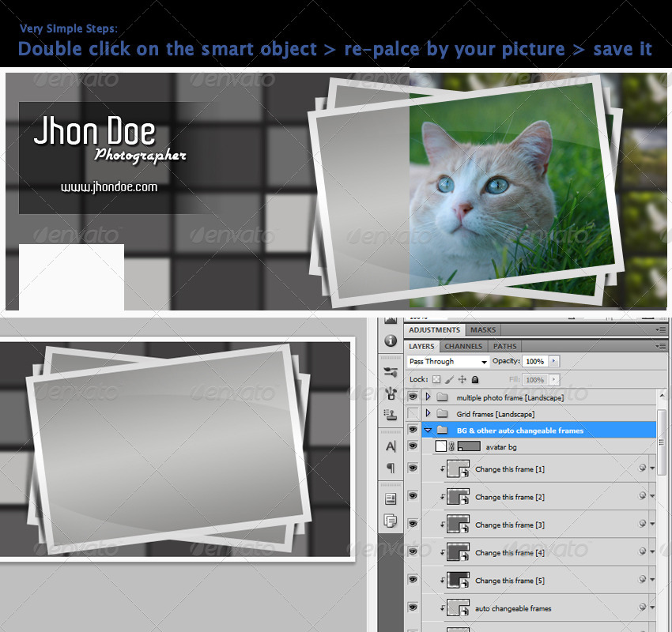Viewport: 672px width, 632px height.
Task: Open the Layers panel options menu
Action: pyautogui.click(x=662, y=346)
